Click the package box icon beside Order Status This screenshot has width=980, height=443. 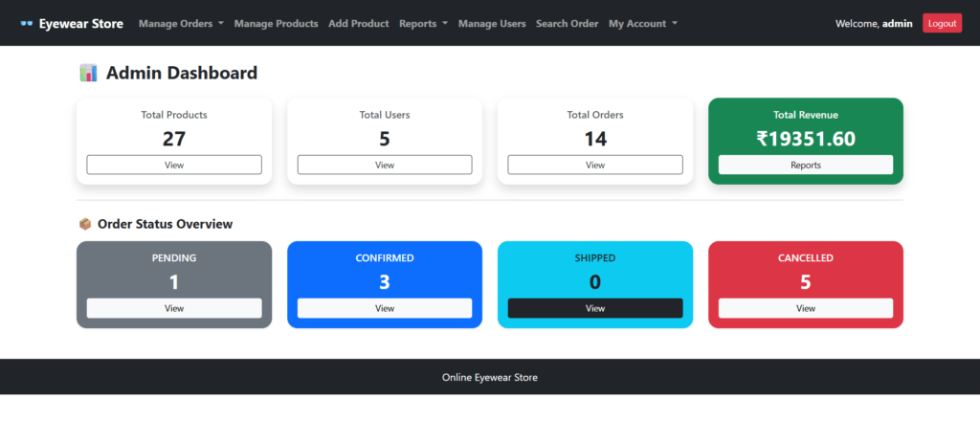pyautogui.click(x=85, y=224)
